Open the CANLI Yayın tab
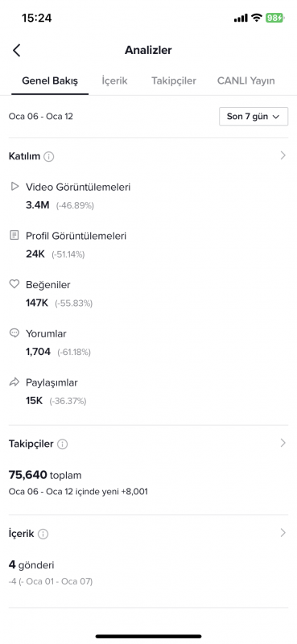 tap(246, 81)
